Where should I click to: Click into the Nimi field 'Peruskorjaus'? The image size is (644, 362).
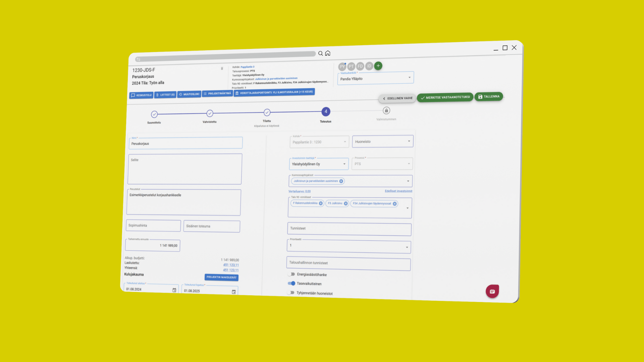185,143
